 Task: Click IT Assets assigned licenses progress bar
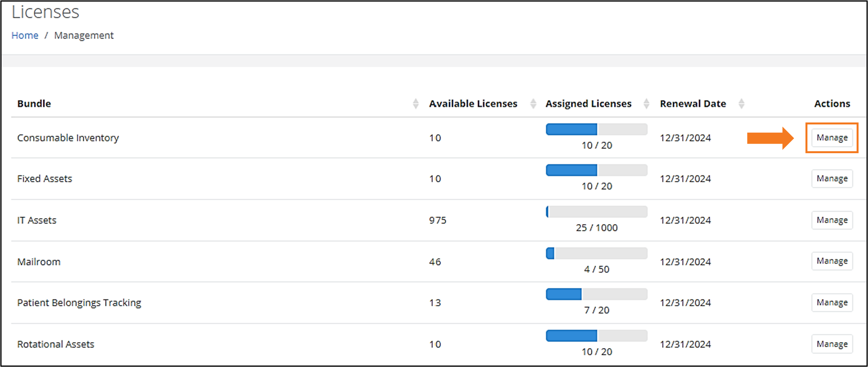597,212
